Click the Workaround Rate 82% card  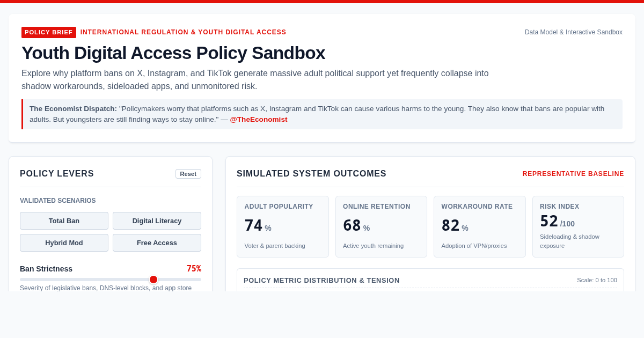(x=480, y=226)
